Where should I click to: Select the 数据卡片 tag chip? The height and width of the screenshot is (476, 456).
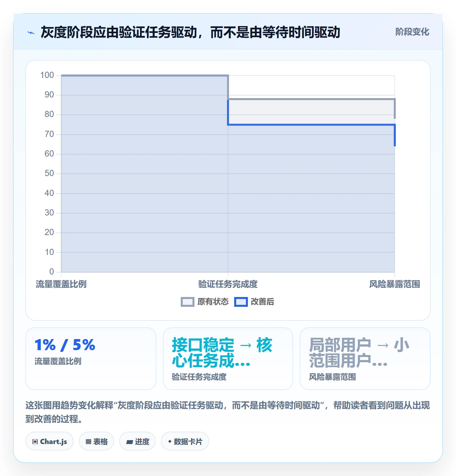click(x=185, y=441)
